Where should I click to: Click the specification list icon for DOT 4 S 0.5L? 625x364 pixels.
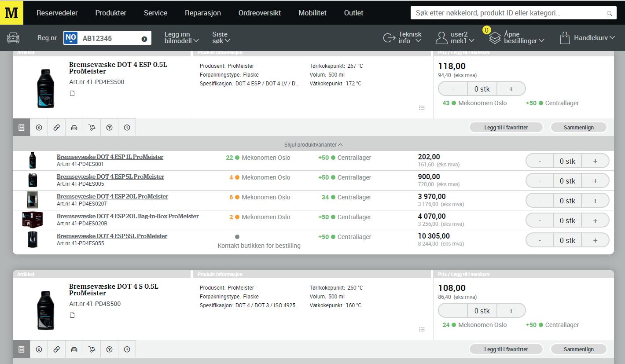(x=422, y=329)
